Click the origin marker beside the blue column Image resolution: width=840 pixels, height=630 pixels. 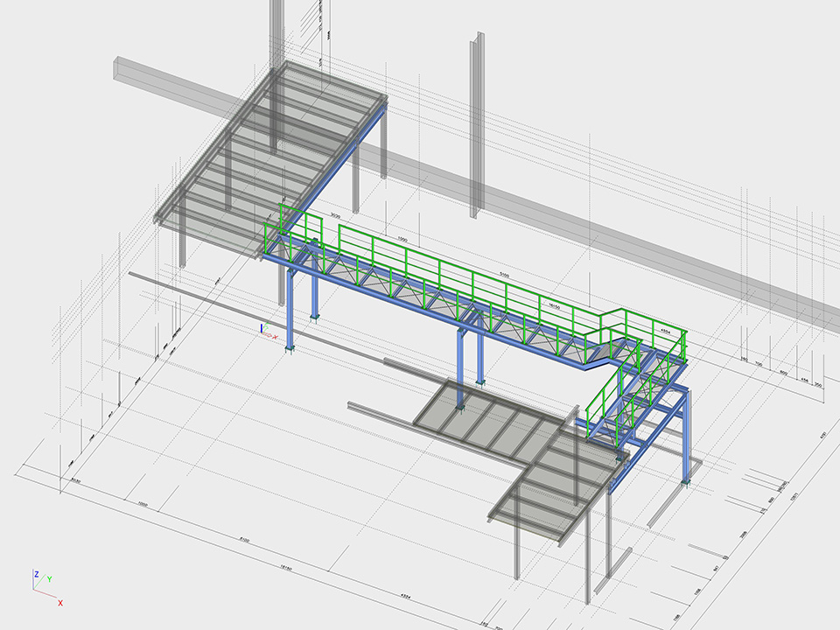pyautogui.click(x=263, y=331)
